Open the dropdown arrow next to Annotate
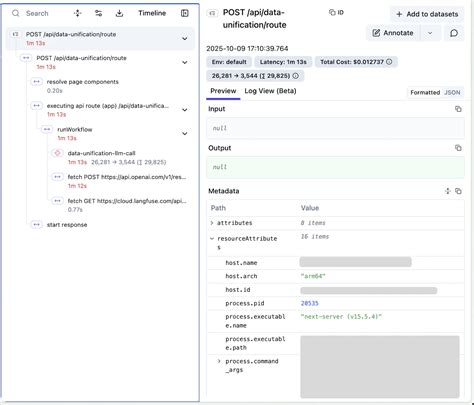This screenshot has height=405, width=474. [x=430, y=33]
